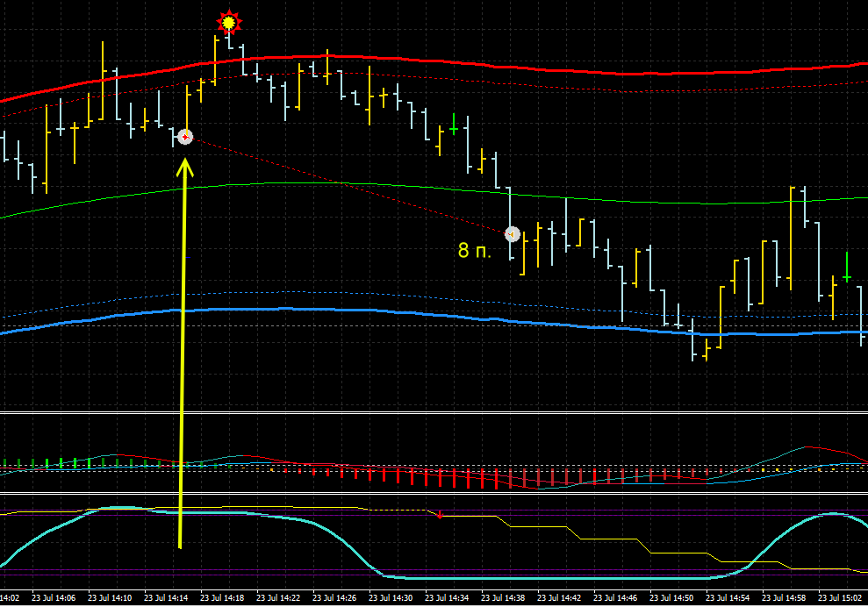The image size is (868, 607).
Task: Click the '23 Jul 14:06' time label
Action: [x=54, y=597]
